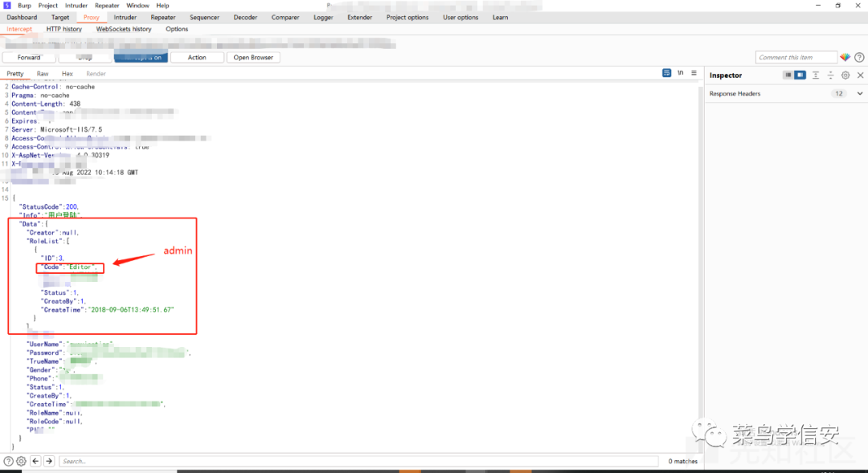This screenshot has width=868, height=473.
Task: Open the Window menu
Action: click(138, 6)
